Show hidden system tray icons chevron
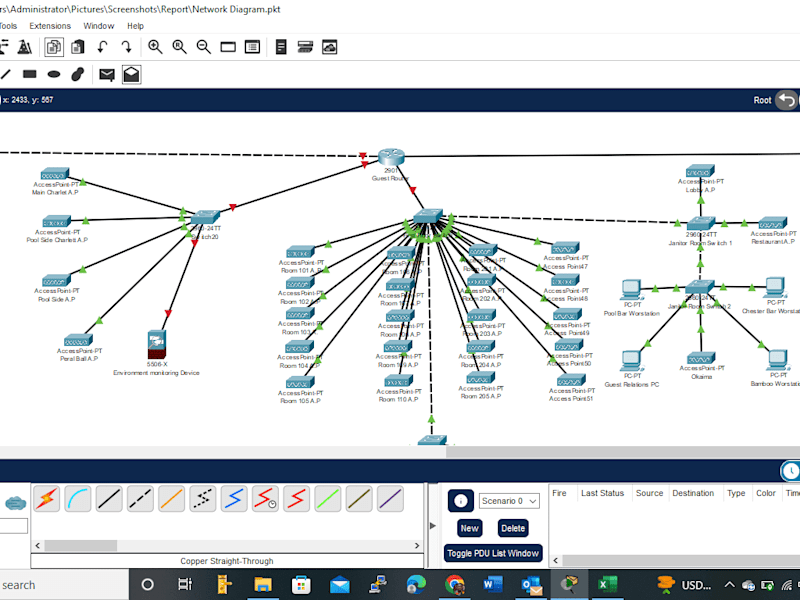 pyautogui.click(x=730, y=585)
